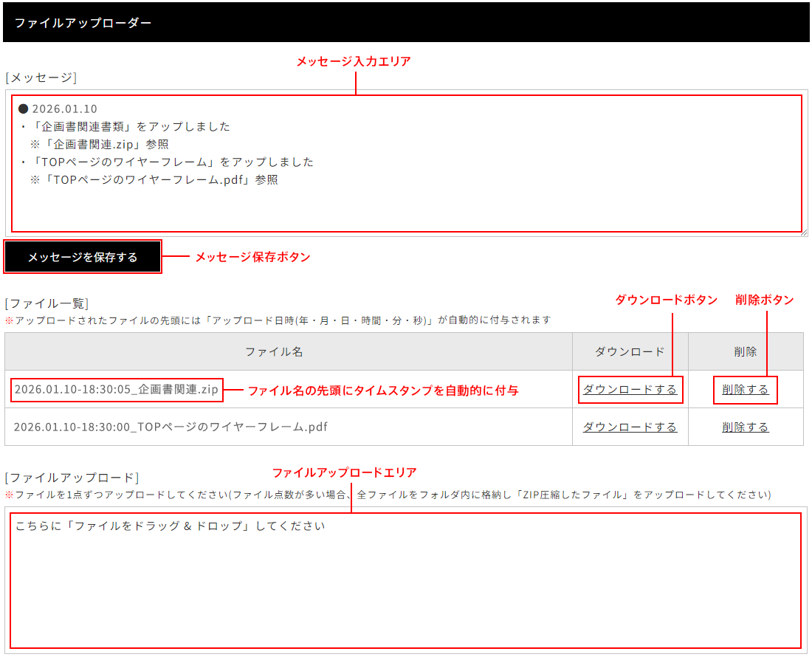812x657 pixels.
Task: Select the 2026.01.10-18:30:05_企画書関連.zip file name
Action: point(116,389)
